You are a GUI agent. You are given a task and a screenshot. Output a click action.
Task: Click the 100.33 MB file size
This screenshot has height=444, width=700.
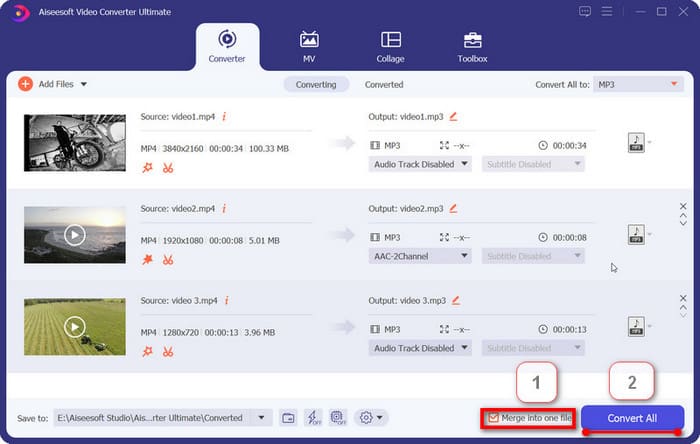[x=269, y=149]
